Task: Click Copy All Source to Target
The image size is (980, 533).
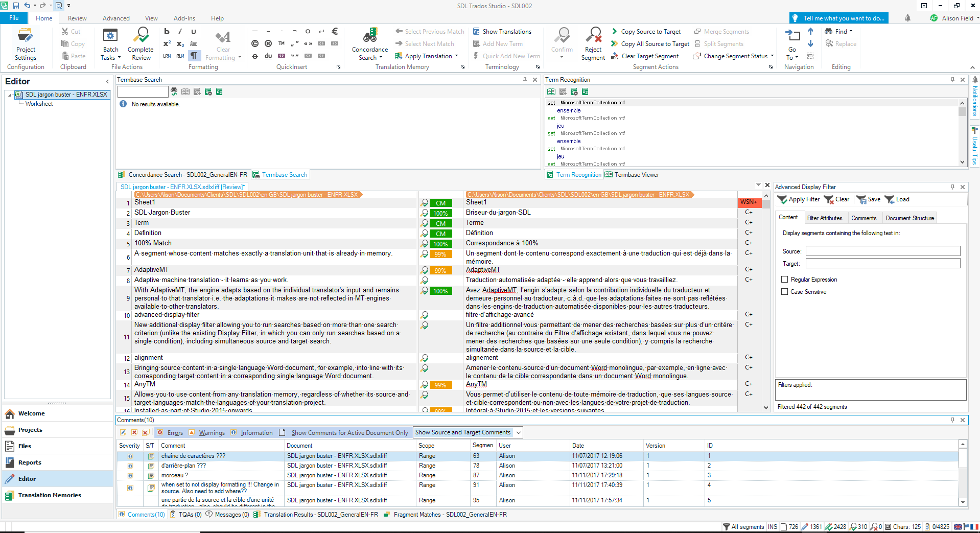Action: 650,44
